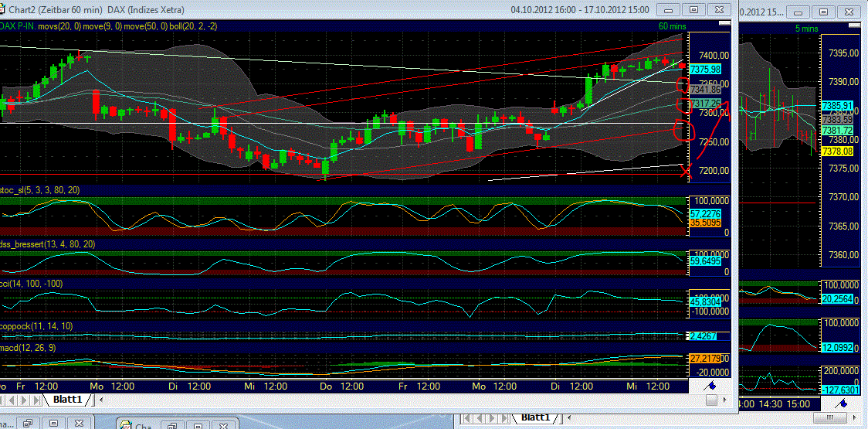Click the 'macd(12, 26, 9)' panel label

coord(28,348)
